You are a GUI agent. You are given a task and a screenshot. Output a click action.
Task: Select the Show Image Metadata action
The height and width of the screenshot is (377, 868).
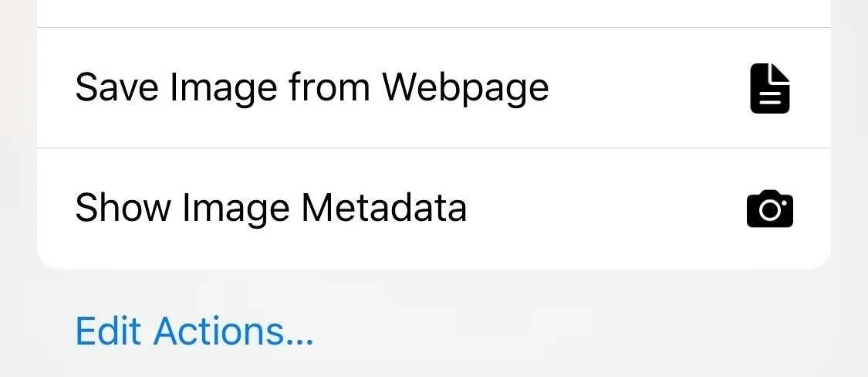point(434,209)
